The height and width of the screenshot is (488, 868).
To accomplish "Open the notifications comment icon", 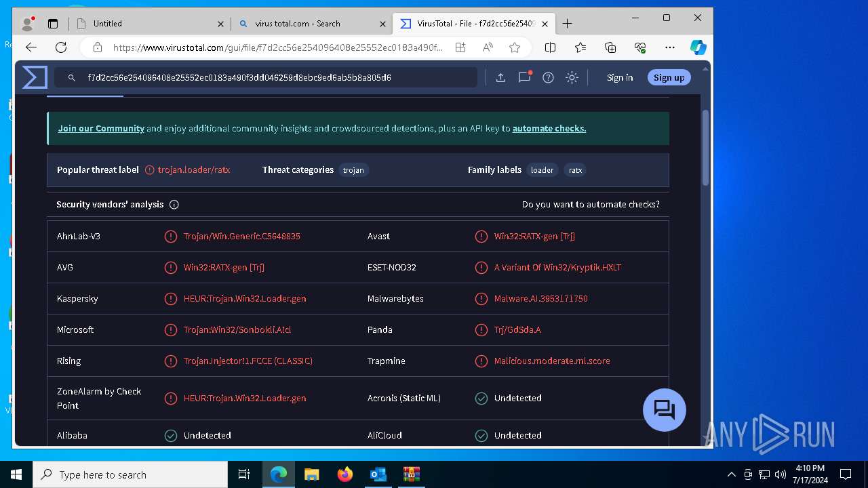I will coord(524,77).
